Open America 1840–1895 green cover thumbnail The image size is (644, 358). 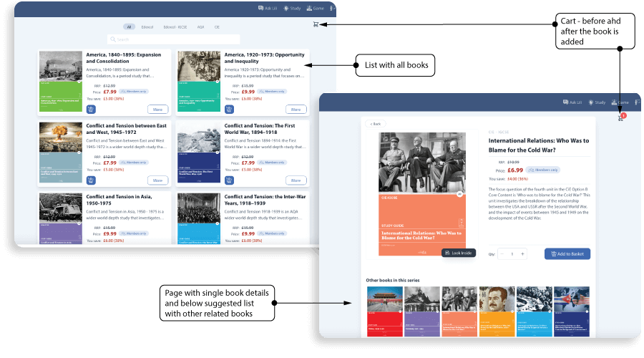coord(61,82)
